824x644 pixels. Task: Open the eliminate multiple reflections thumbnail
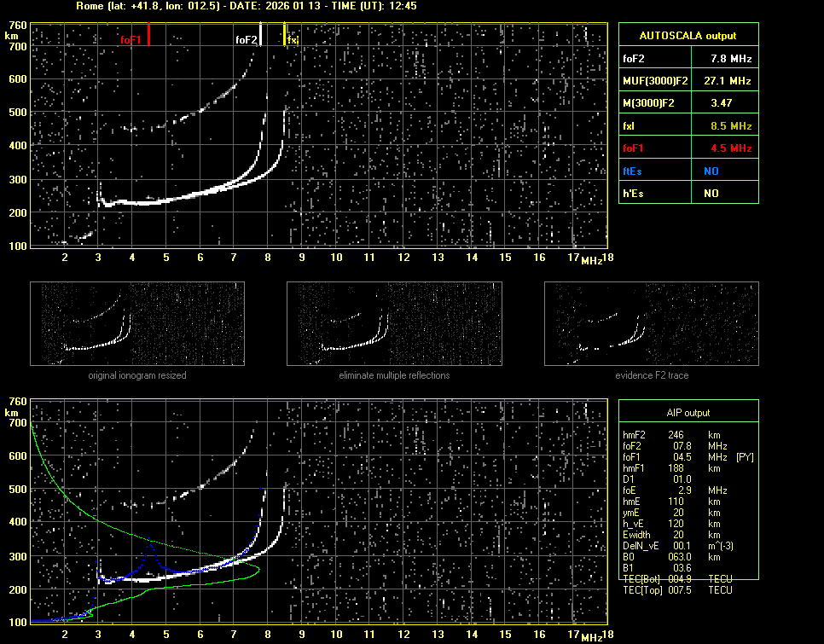click(393, 325)
